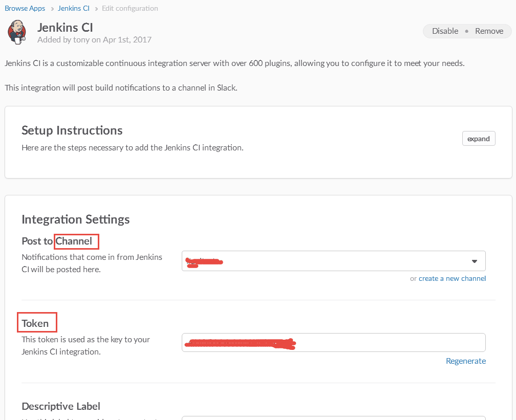Click the Token section label
516x420 pixels.
[x=35, y=323]
